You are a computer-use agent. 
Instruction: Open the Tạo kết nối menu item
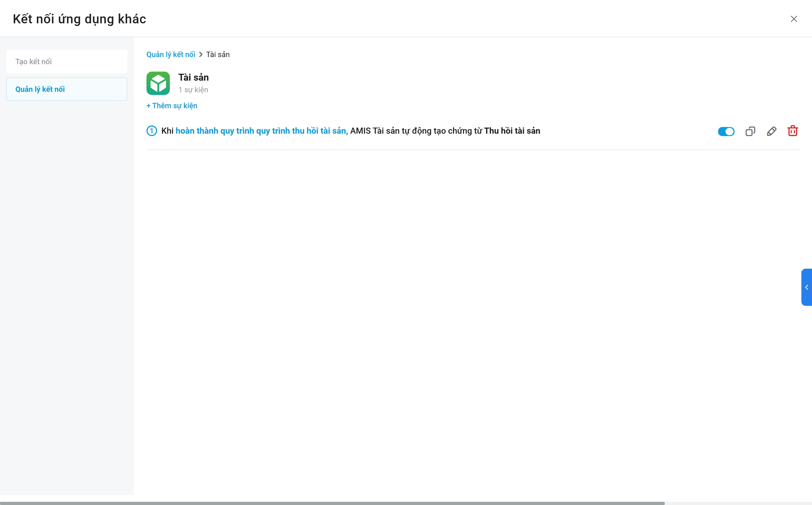coord(67,62)
